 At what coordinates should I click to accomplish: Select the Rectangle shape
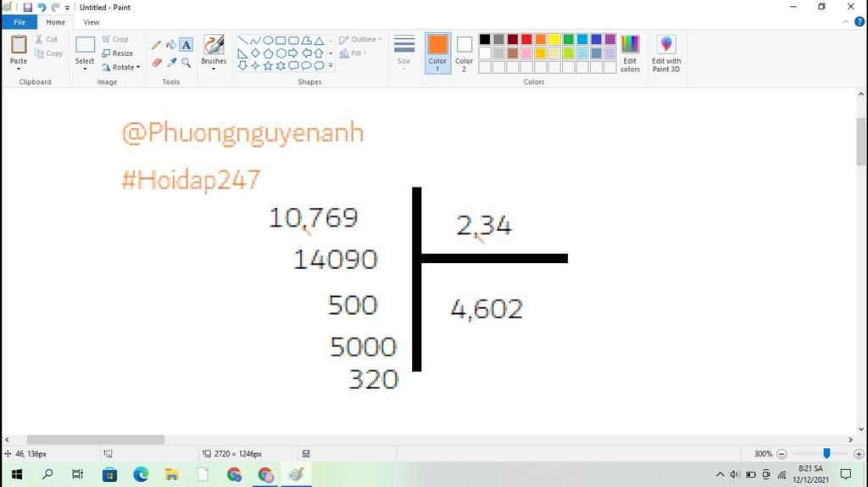281,41
